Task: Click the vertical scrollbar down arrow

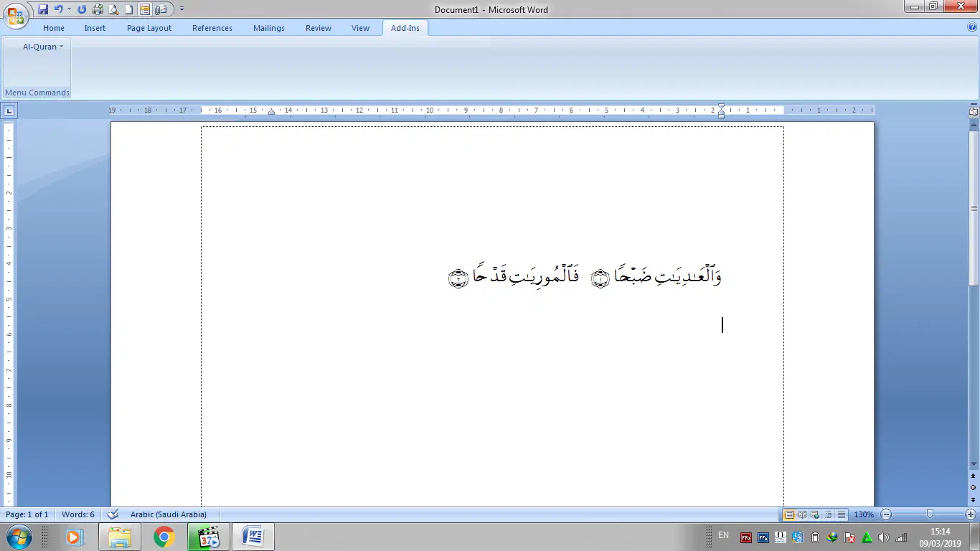Action: tap(974, 464)
